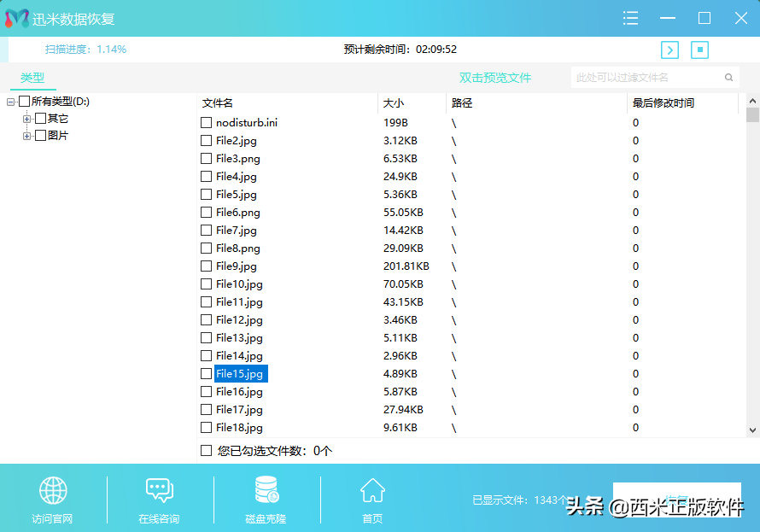Sort by 最后修改时间 column header
Screen dimensions: 760x532
pos(663,102)
